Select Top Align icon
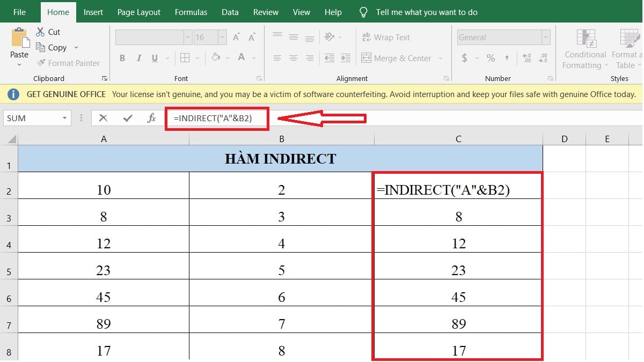 tap(277, 36)
